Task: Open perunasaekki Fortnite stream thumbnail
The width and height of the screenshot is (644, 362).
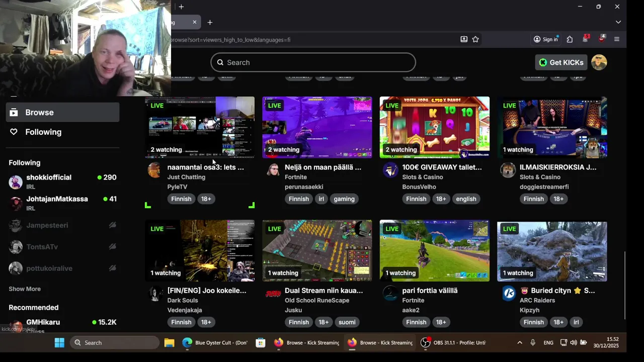Action: click(317, 127)
